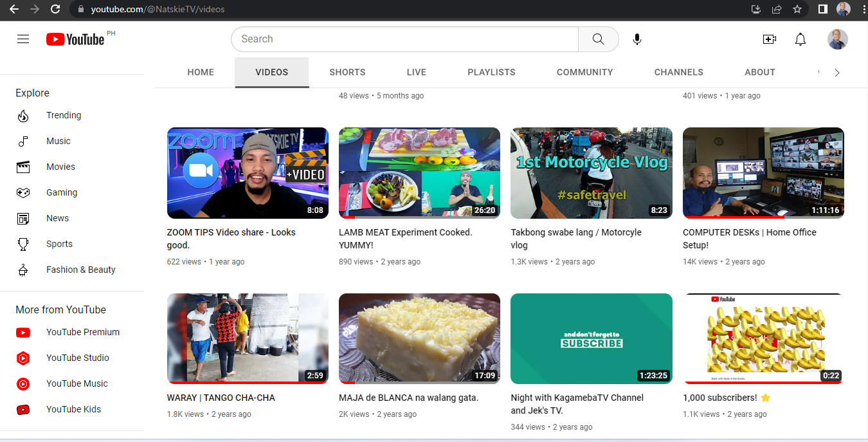Click the YouTube Kids icon
Viewport: 868px width, 442px height.
point(23,410)
